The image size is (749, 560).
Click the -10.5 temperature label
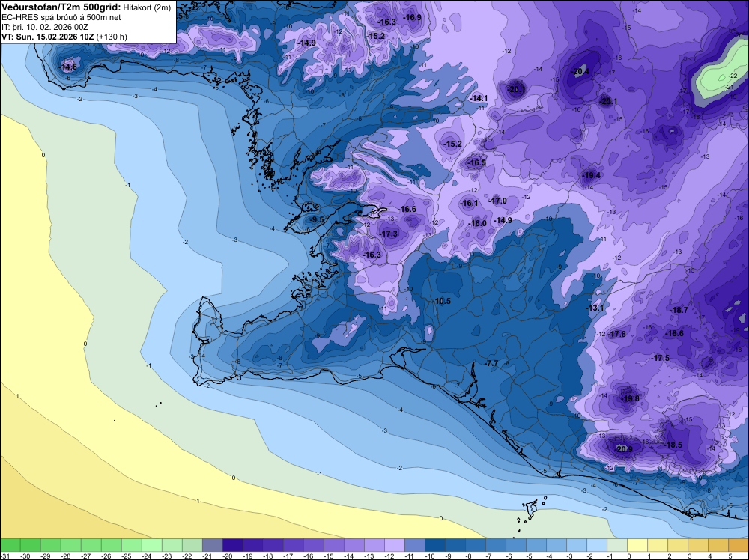coord(442,301)
